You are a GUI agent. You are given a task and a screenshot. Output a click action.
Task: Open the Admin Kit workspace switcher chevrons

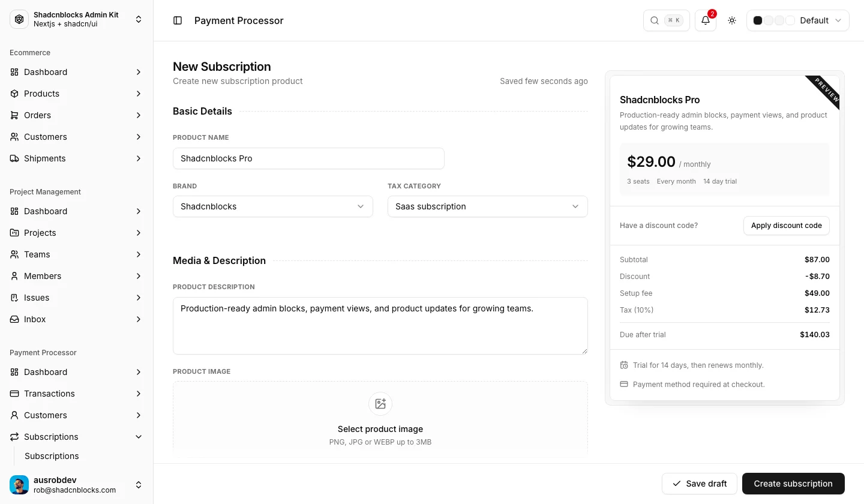click(x=139, y=19)
